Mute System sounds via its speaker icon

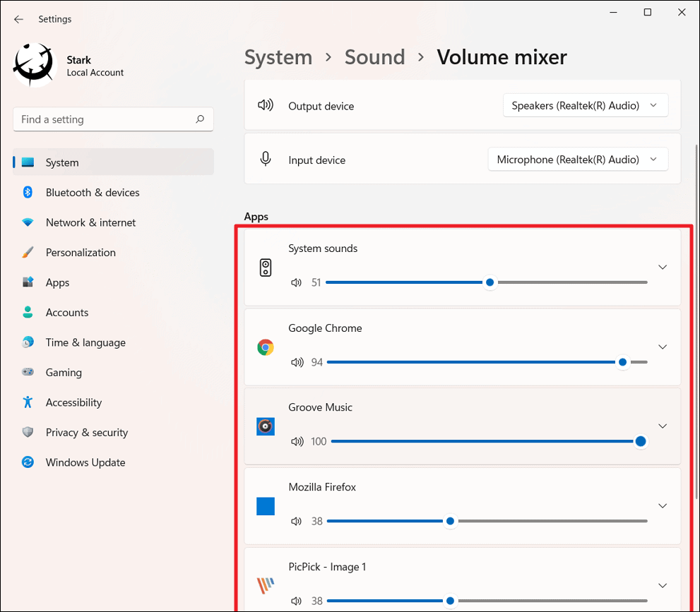tap(297, 282)
